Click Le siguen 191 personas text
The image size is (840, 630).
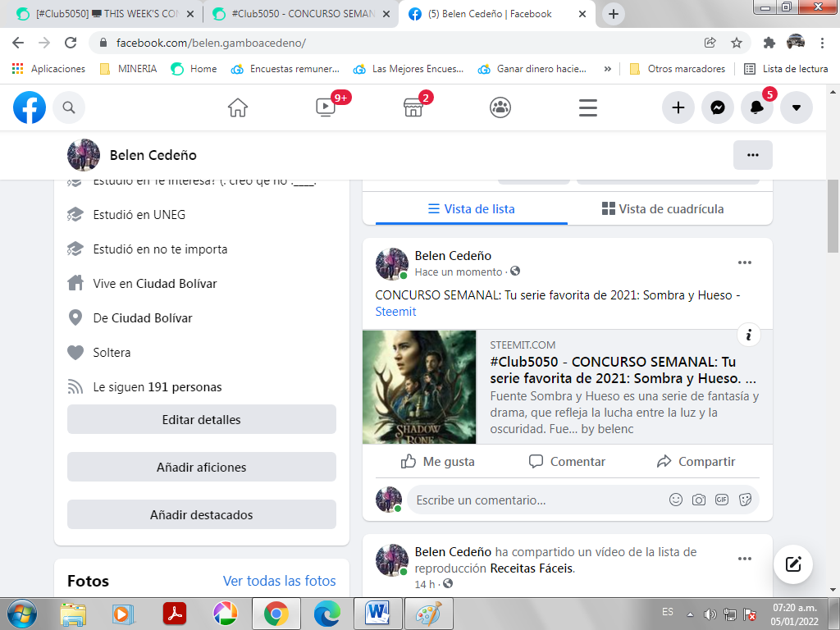point(157,387)
